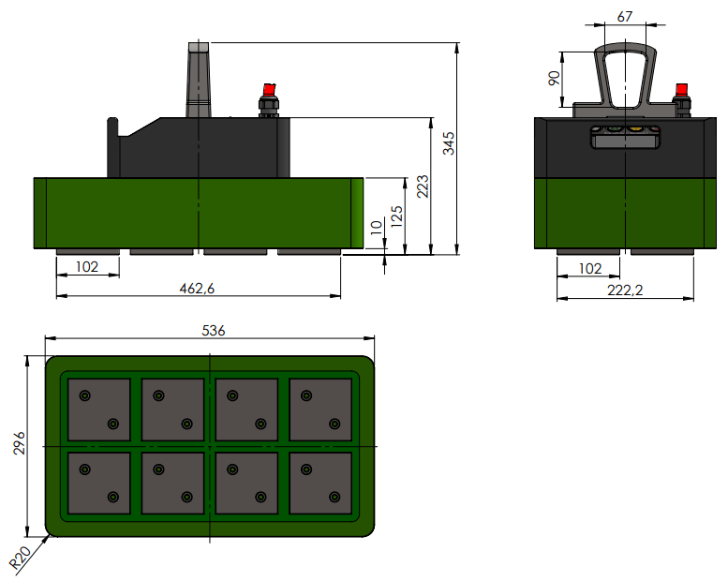Select the bottom-right magnet pad in top view

tap(320, 483)
